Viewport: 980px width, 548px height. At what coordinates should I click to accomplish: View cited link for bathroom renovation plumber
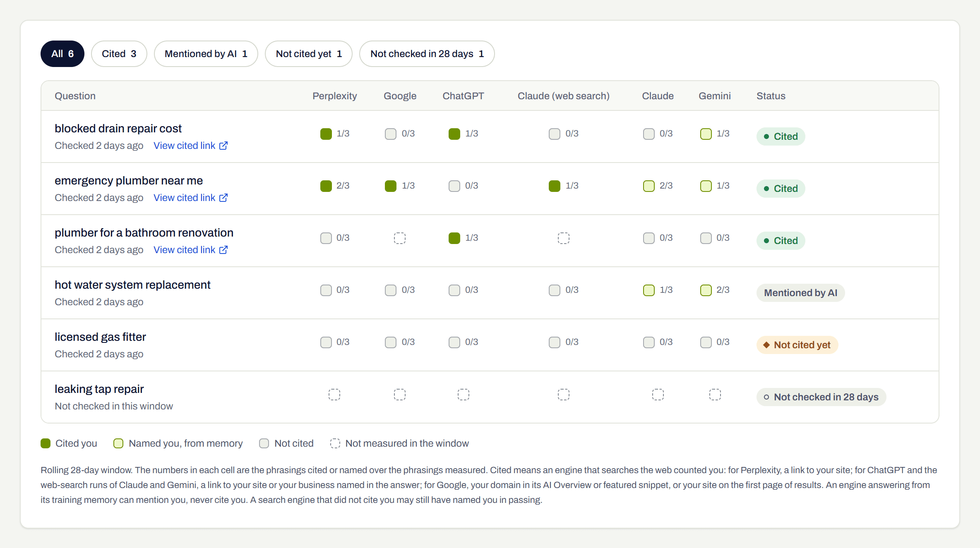[191, 250]
